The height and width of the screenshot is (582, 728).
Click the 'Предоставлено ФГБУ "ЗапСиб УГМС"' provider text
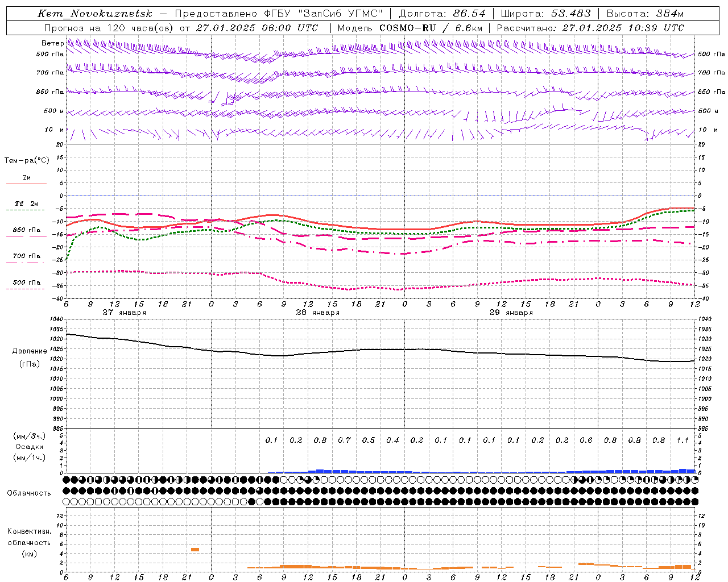coord(279,14)
